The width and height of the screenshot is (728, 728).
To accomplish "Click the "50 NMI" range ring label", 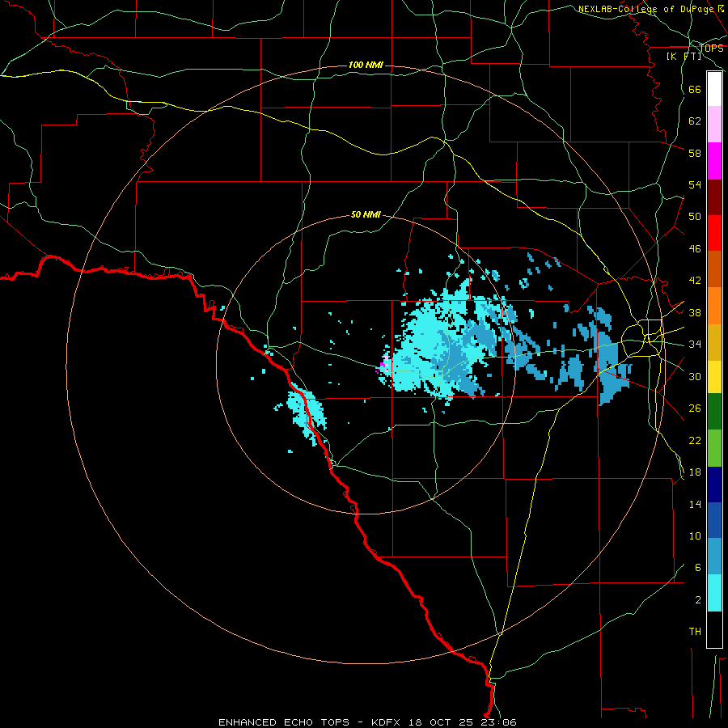I will click(366, 214).
